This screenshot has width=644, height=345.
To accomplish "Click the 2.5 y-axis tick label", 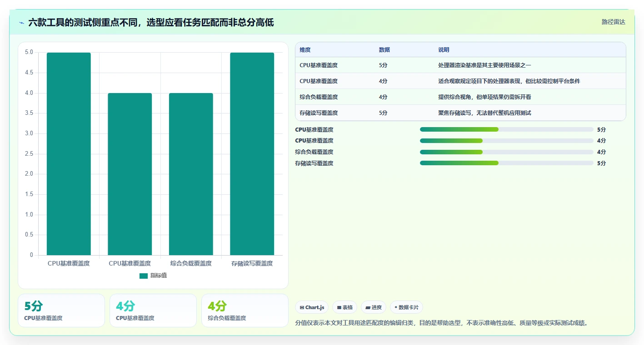I will pyautogui.click(x=29, y=154).
